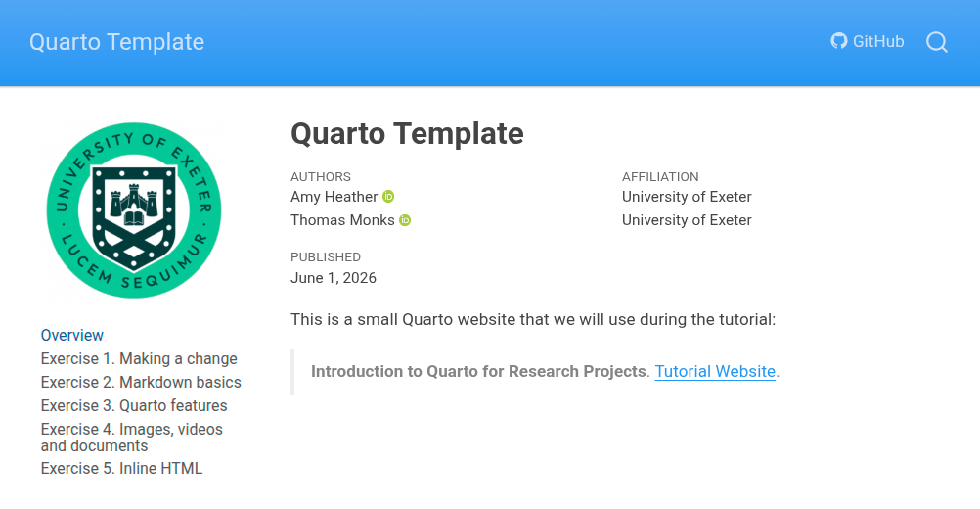Click University of Exeter beside Thomas Monks

coord(687,220)
